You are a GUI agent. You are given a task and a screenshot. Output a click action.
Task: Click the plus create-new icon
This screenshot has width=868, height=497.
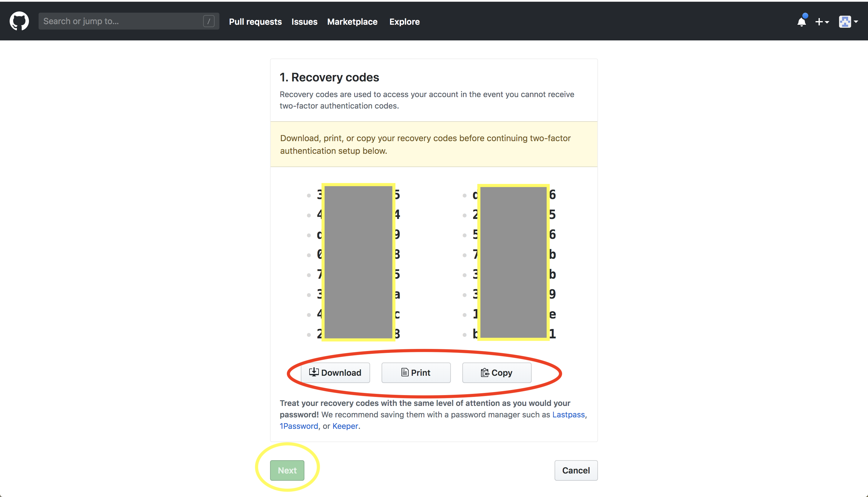coord(819,22)
